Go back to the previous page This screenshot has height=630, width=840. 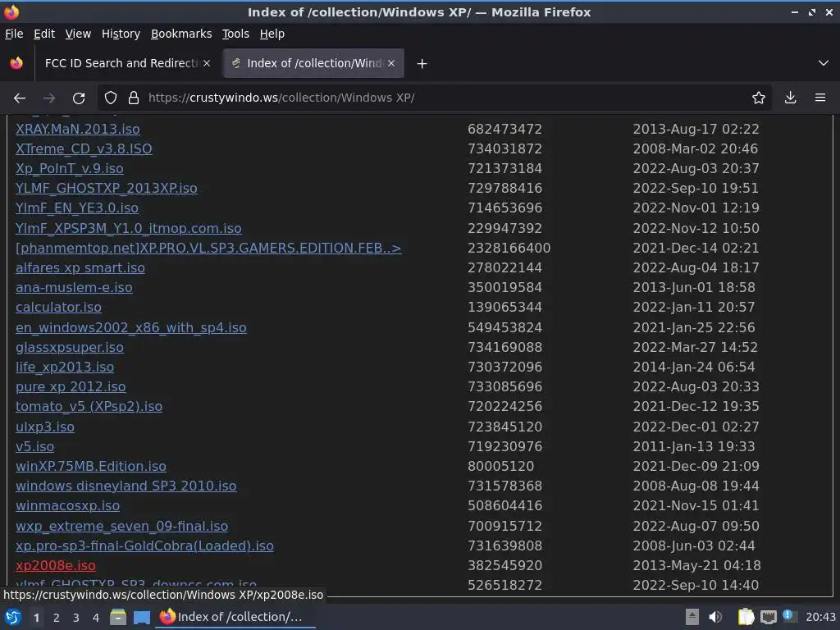coord(20,98)
